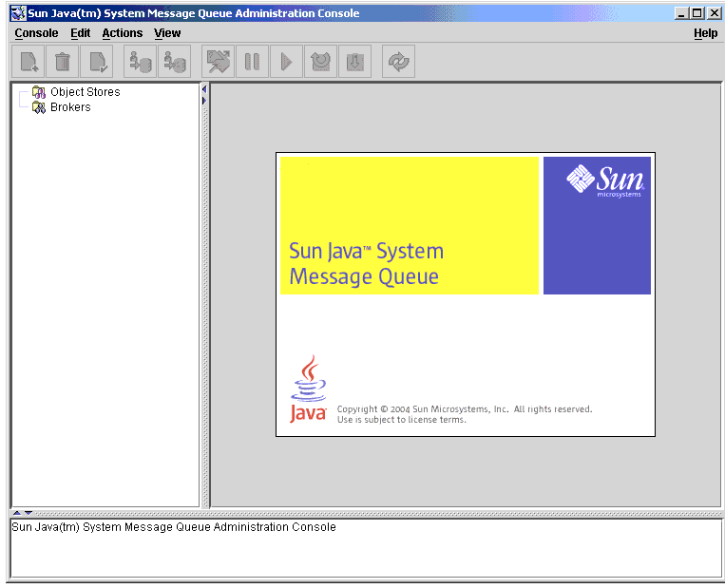The width and height of the screenshot is (725, 588).
Task: Close the Administration Console window
Action: (714, 13)
